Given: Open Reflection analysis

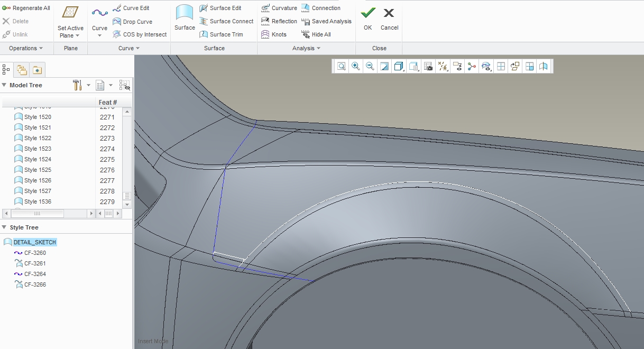Looking at the screenshot, I should tap(279, 21).
